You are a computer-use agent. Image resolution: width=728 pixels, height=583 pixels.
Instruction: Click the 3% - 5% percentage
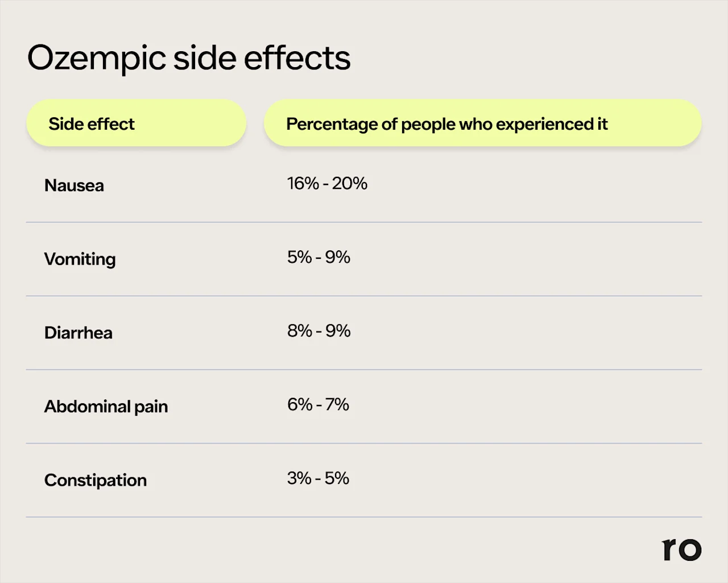(318, 478)
